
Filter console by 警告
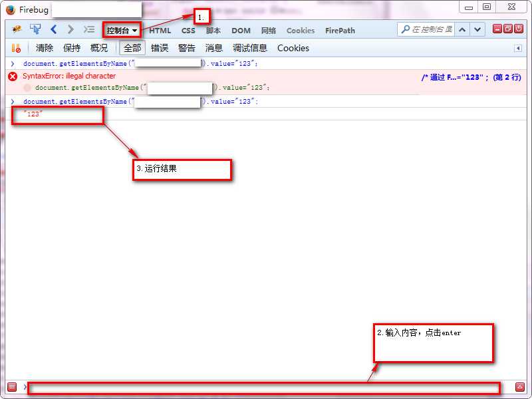(x=187, y=48)
